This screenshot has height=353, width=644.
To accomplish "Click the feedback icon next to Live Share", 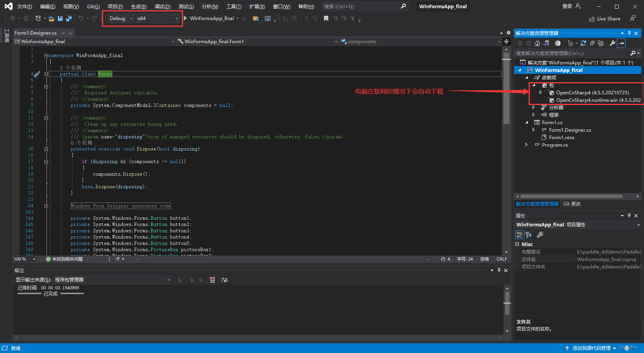I will click(x=633, y=18).
